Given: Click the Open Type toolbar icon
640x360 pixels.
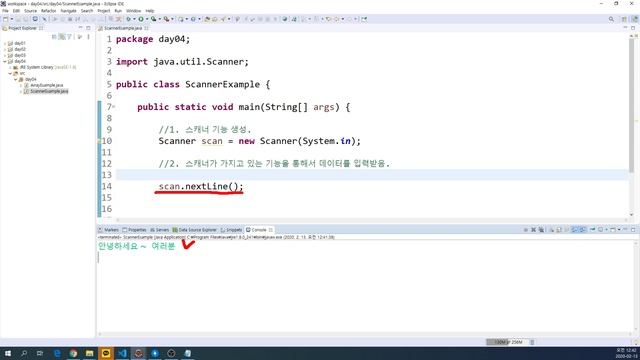Looking at the screenshot, I should (207, 19).
